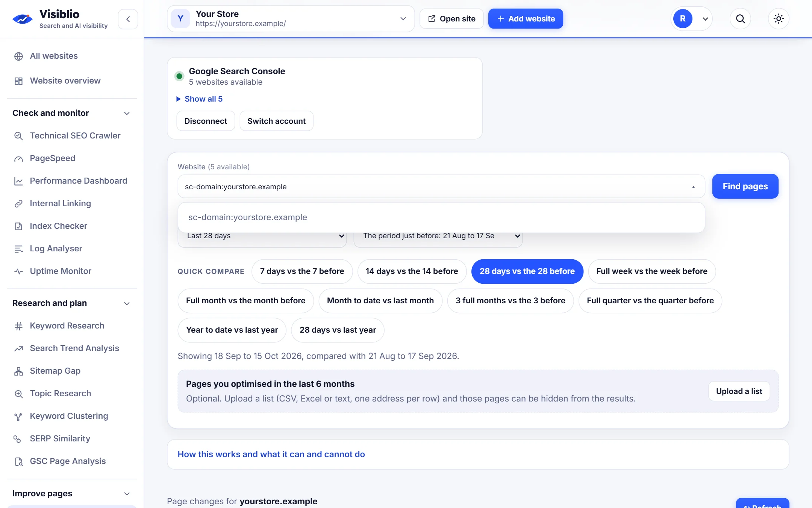Click the Performance Dashboard chart icon
This screenshot has height=508, width=812.
click(x=18, y=181)
